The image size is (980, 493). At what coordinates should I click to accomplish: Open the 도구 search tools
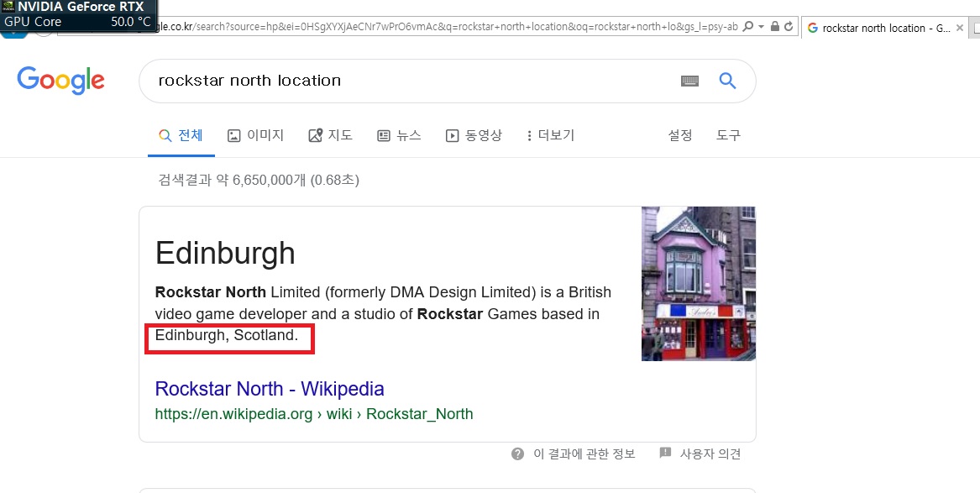(x=728, y=135)
